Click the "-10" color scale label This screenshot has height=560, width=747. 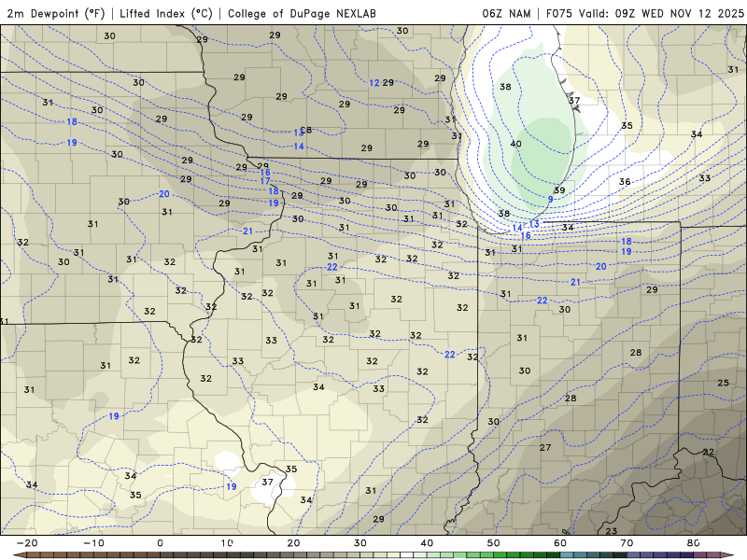[x=93, y=543]
